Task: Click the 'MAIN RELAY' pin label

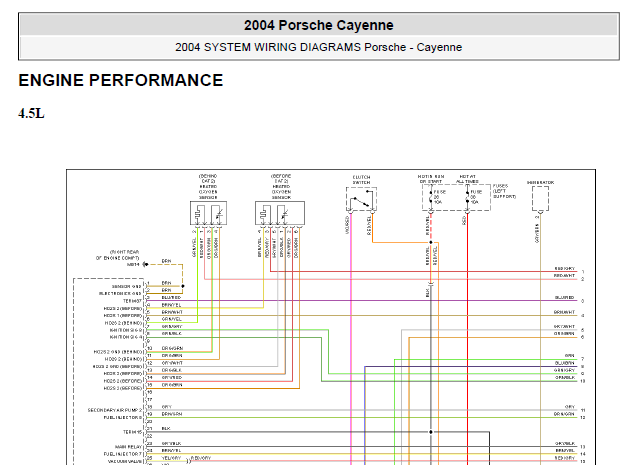Action: (x=129, y=447)
